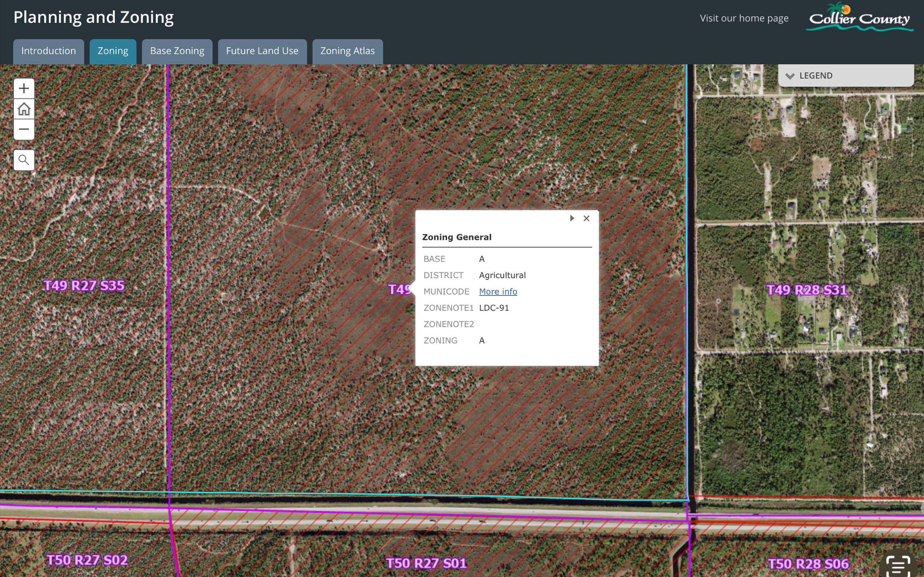Viewport: 924px width, 577px height.
Task: Click the T49 R27 S35 section label
Action: 84,285
